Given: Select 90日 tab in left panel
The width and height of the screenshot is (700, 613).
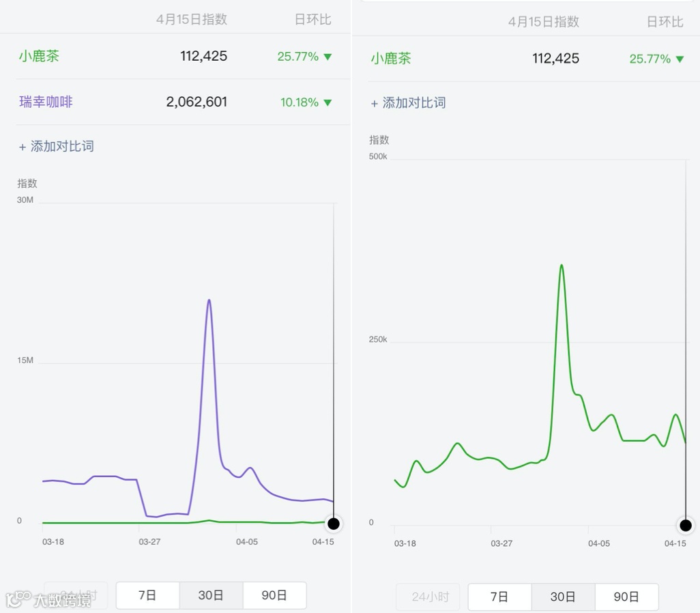Looking at the screenshot, I should coord(274,595).
